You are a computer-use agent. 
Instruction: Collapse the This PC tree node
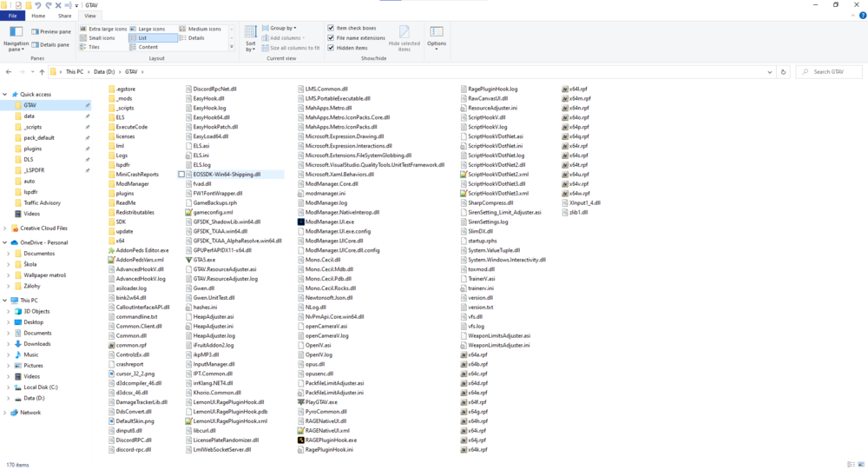click(x=5, y=301)
